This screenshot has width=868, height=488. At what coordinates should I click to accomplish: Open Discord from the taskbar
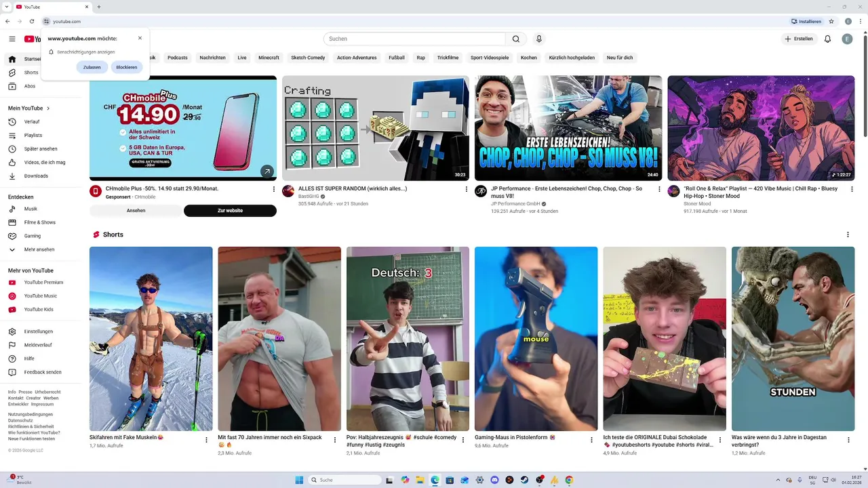(x=494, y=480)
